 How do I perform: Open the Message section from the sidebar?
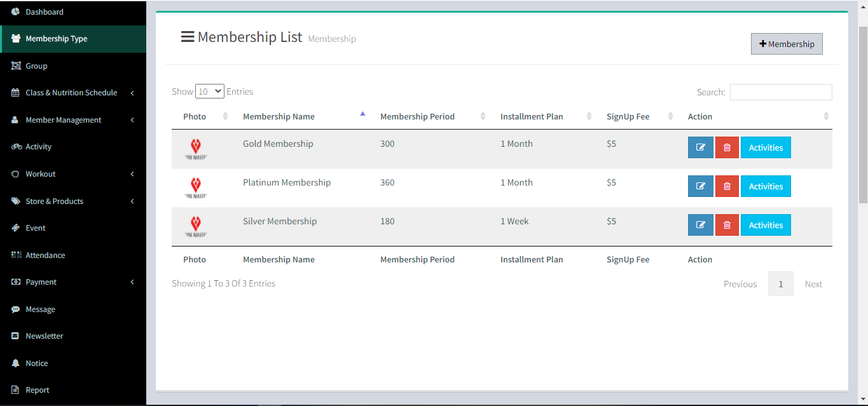coord(41,309)
